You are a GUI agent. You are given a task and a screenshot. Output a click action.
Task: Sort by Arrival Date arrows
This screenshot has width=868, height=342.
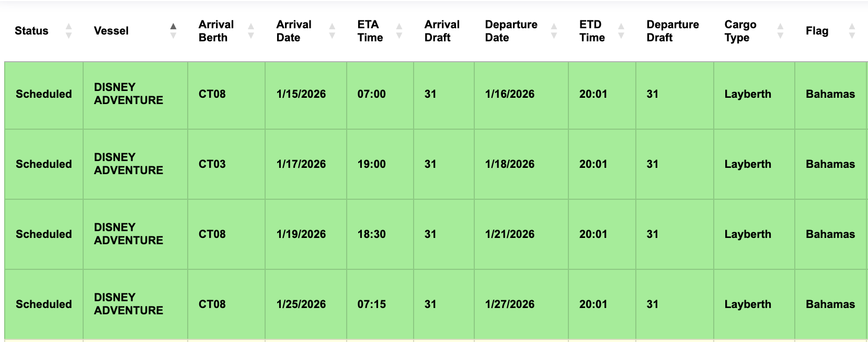(332, 31)
